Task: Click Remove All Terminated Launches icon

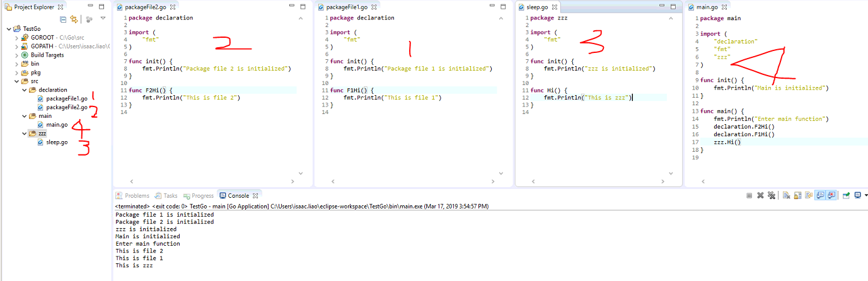Action: [x=771, y=195]
